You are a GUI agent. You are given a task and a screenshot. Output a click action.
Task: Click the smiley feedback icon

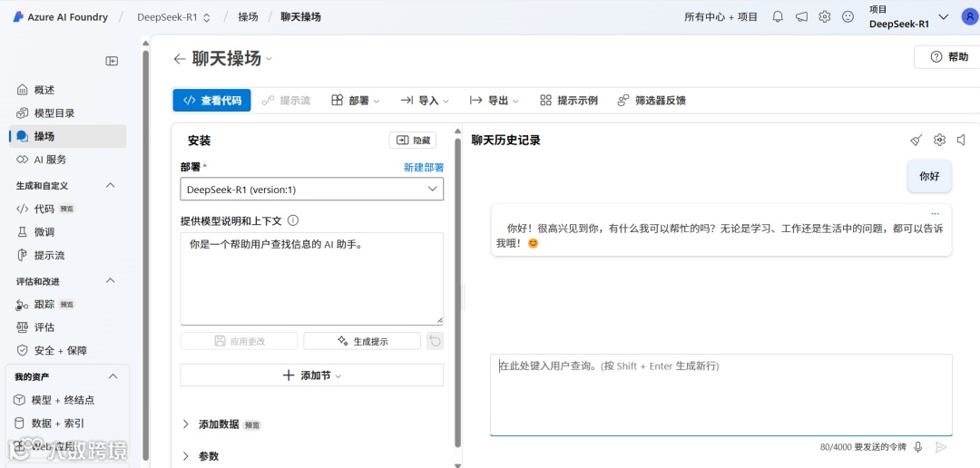[848, 17]
